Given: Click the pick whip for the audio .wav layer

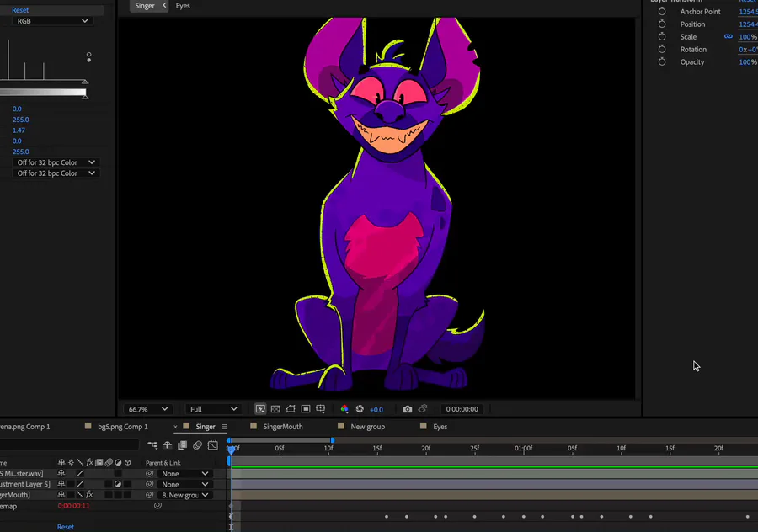Looking at the screenshot, I should pos(149,474).
